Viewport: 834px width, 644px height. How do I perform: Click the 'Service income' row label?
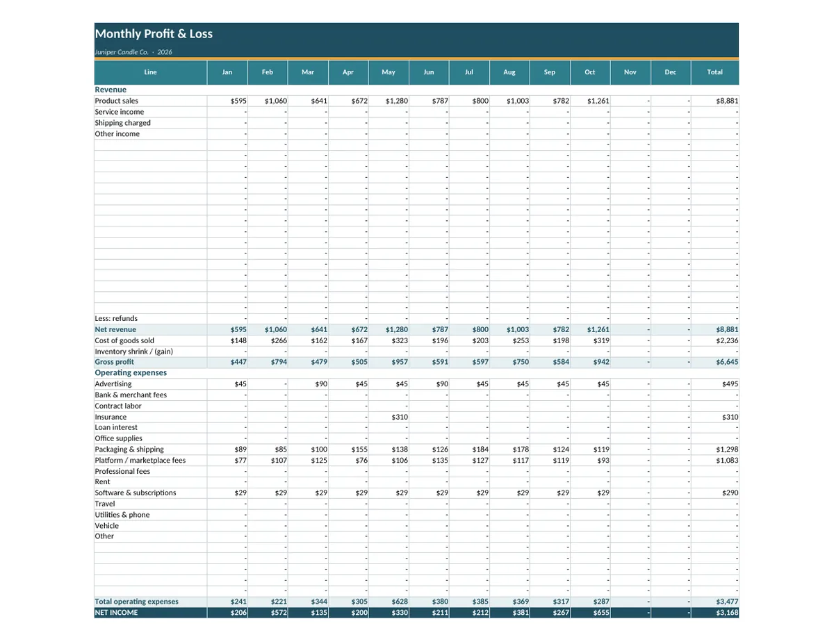(x=120, y=112)
